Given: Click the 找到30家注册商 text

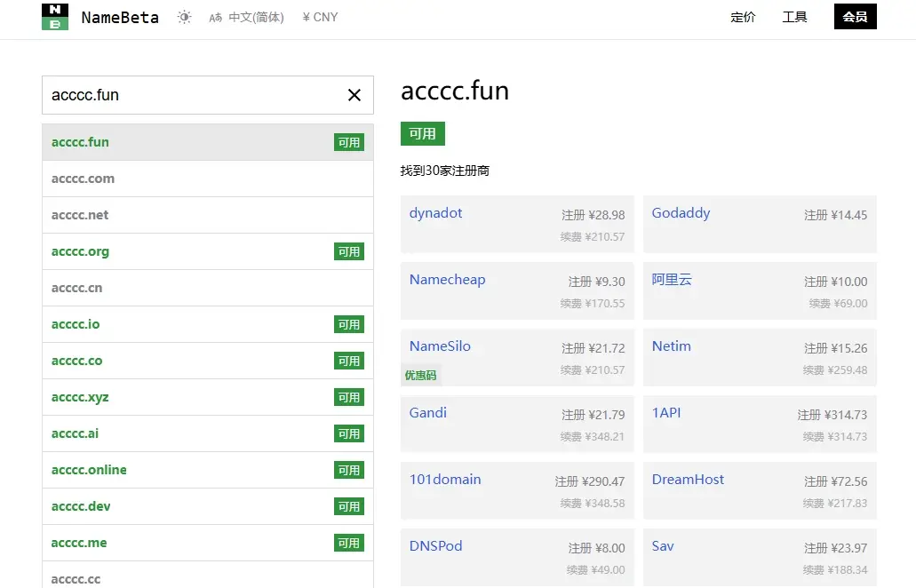Looking at the screenshot, I should tap(445, 171).
